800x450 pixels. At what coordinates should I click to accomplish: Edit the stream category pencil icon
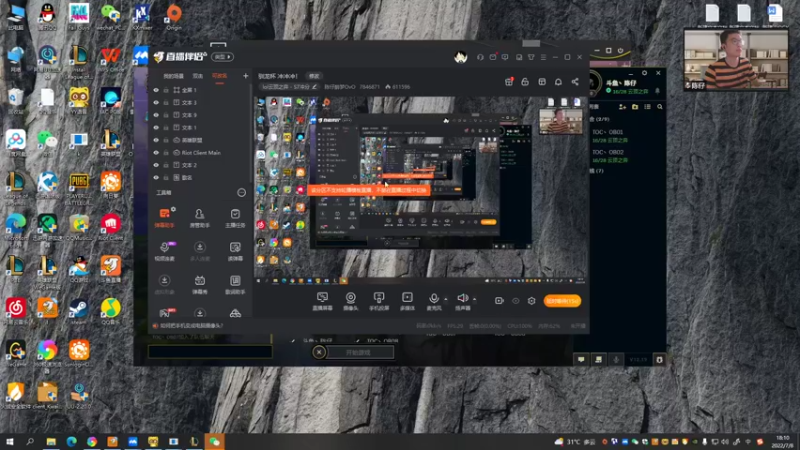point(314,87)
